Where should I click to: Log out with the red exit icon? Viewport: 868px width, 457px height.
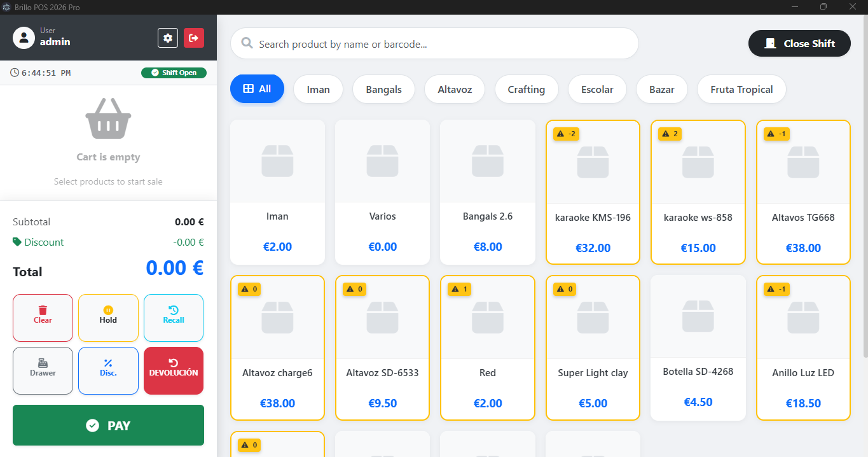click(194, 38)
